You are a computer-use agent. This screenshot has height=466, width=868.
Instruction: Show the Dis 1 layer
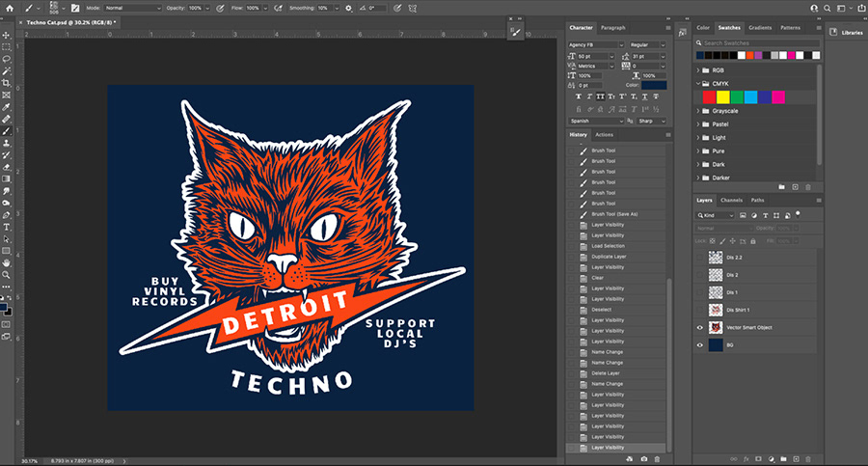(700, 292)
